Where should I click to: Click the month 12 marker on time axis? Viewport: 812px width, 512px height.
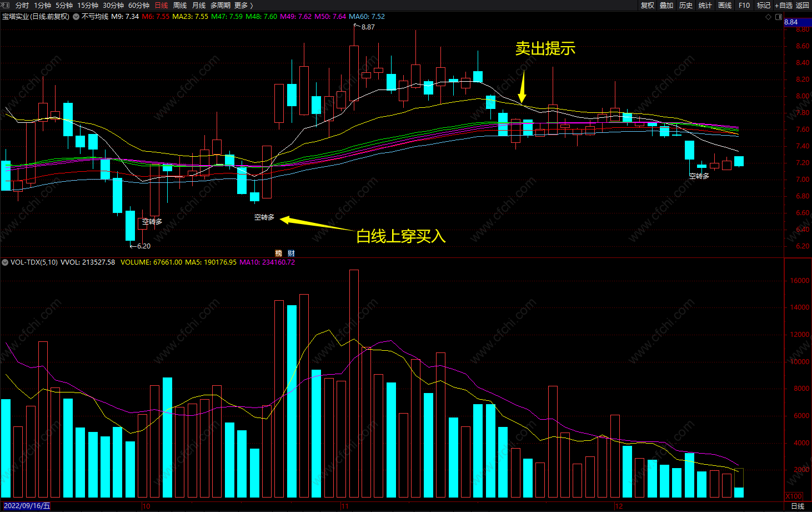pos(619,506)
